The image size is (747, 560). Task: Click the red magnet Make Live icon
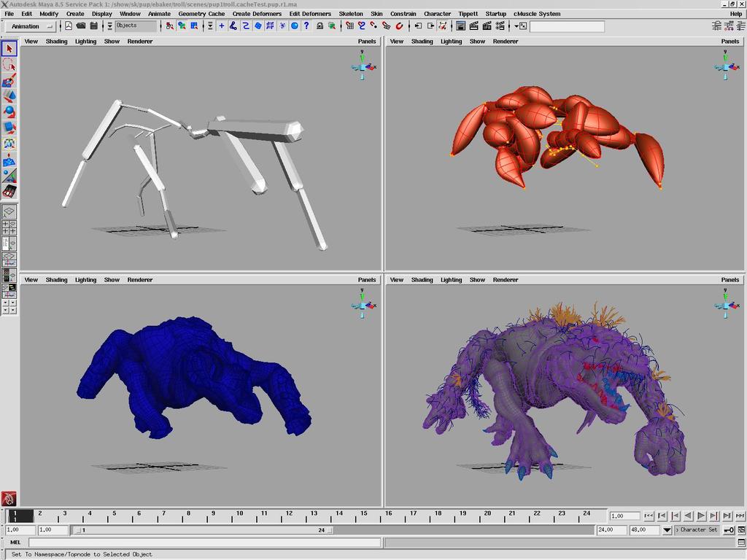coord(399,26)
